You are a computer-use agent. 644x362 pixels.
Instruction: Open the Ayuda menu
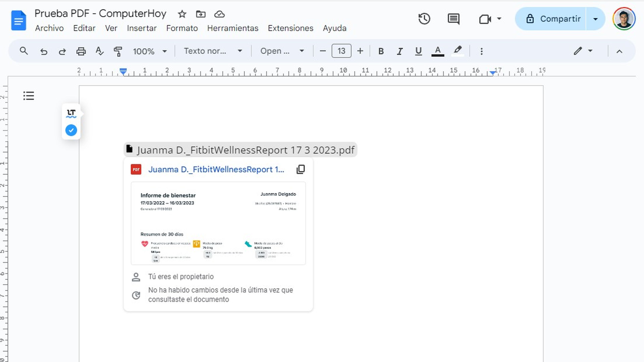tap(335, 28)
